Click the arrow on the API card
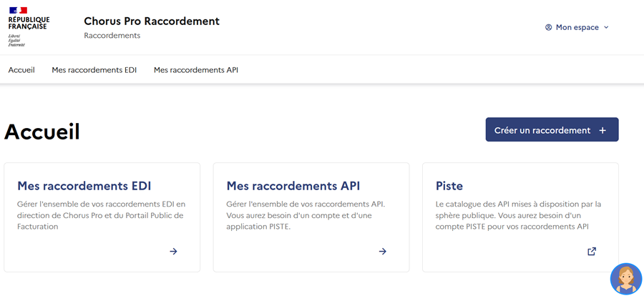The height and width of the screenshot is (296, 644). click(383, 251)
